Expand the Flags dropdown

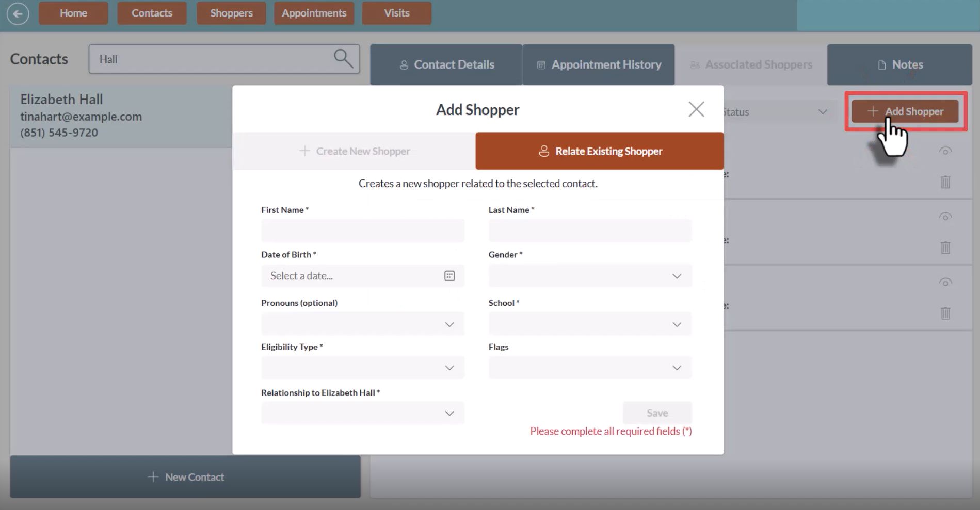[590, 368]
